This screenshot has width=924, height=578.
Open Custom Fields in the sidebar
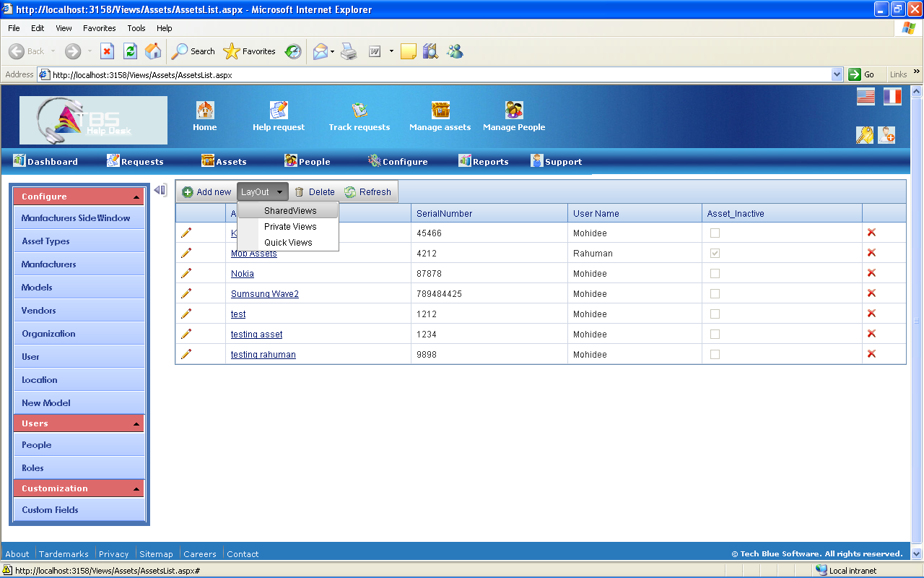(x=79, y=509)
